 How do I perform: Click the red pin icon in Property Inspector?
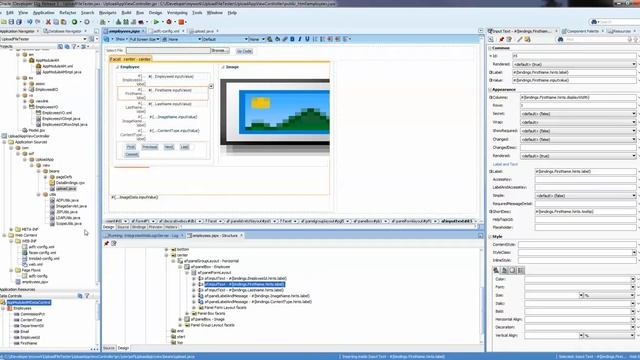click(502, 39)
